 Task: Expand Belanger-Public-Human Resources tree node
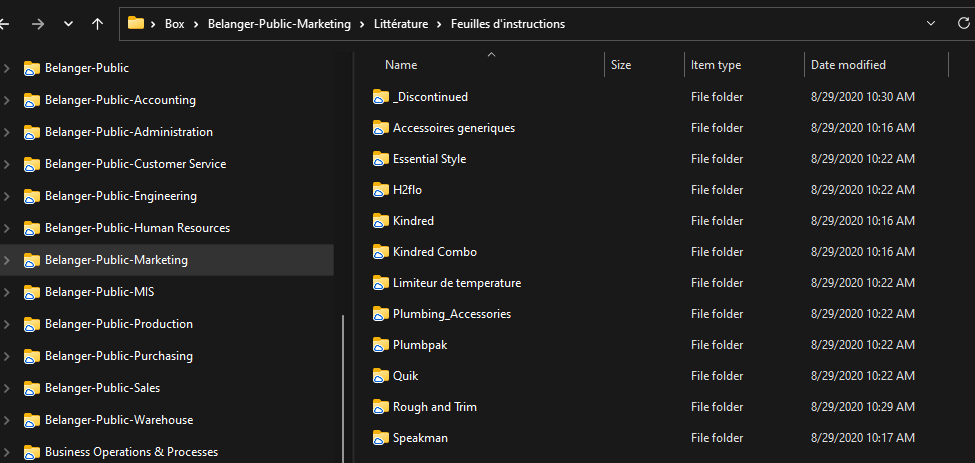click(6, 228)
